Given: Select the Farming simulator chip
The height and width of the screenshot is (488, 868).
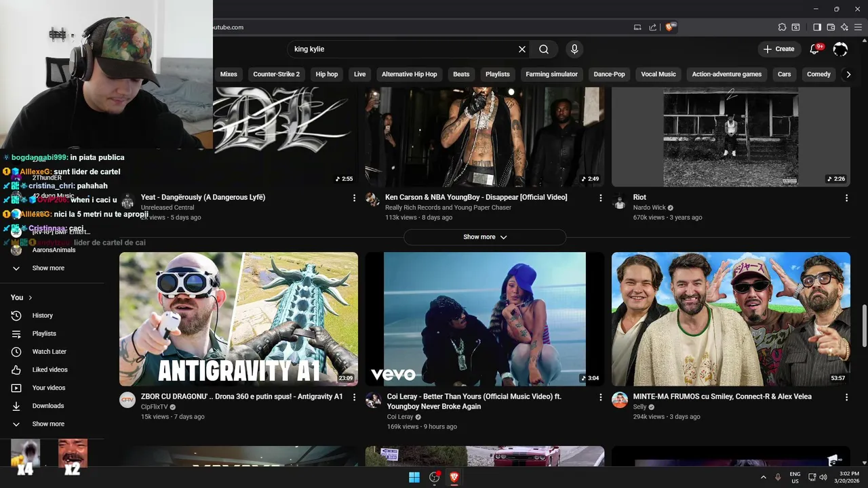Looking at the screenshot, I should click(552, 75).
